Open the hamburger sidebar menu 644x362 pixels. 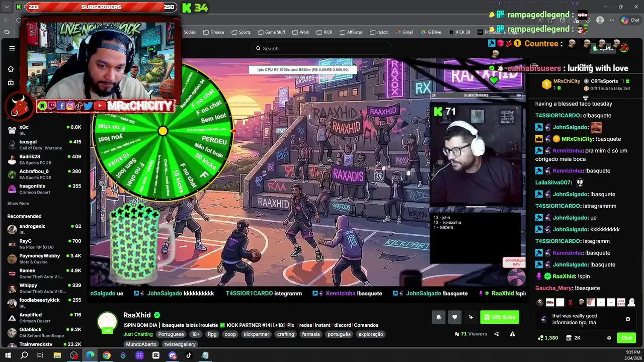[x=12, y=48]
